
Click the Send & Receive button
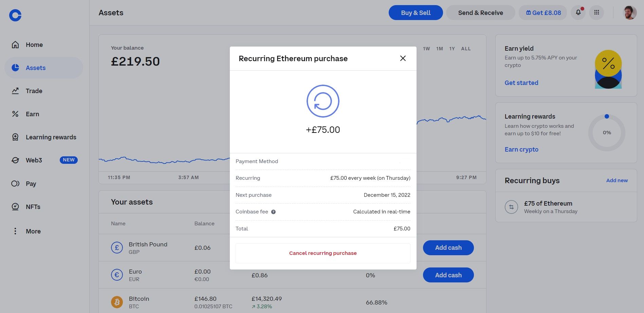click(x=480, y=13)
